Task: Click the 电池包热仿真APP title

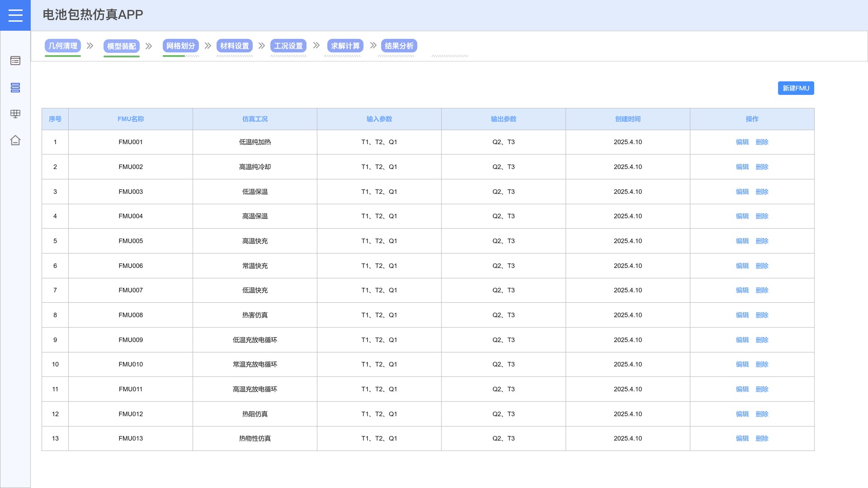Action: [93, 15]
